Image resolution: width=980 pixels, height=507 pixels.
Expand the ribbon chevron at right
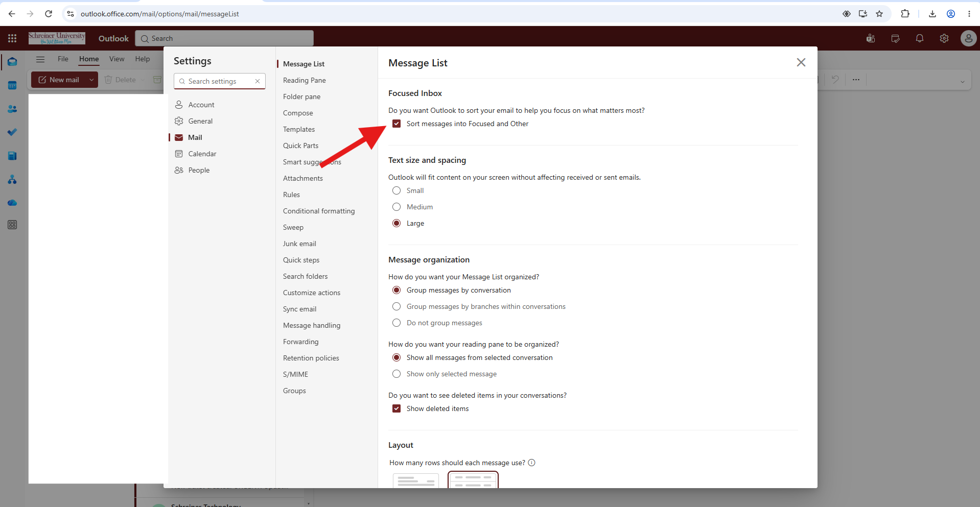click(x=962, y=82)
